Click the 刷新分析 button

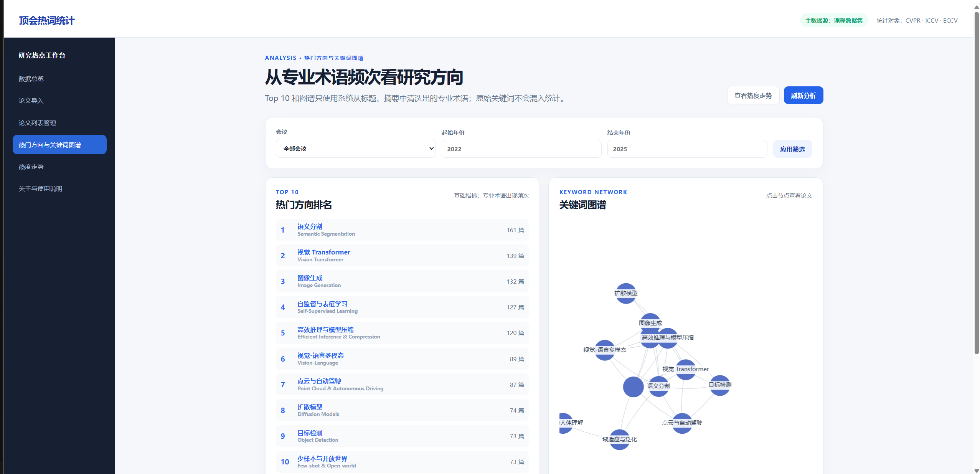click(803, 95)
